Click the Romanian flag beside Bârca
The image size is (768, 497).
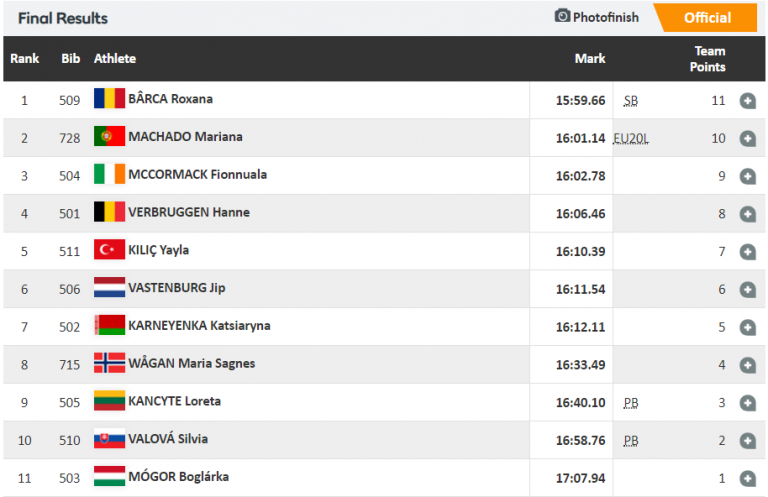(109, 99)
